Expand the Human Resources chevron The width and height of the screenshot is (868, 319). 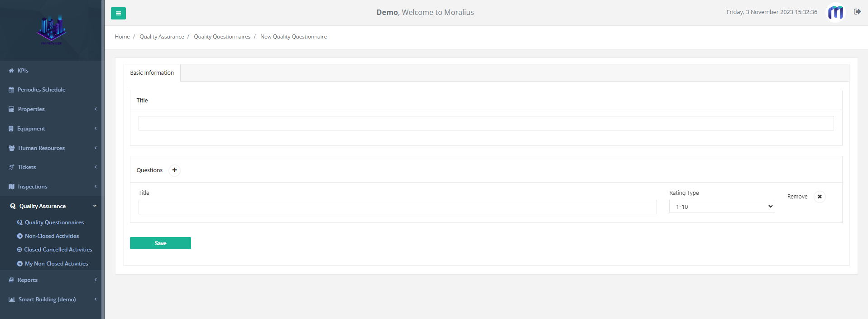coord(96,148)
